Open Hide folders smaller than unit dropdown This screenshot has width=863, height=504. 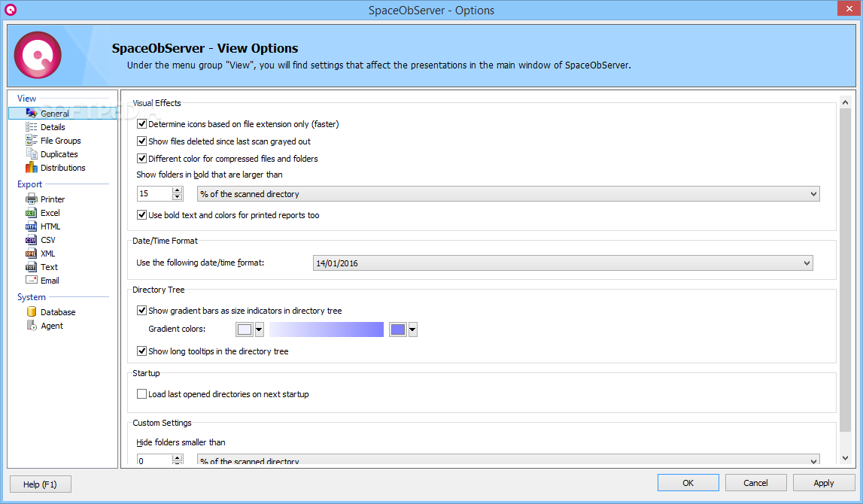click(813, 460)
